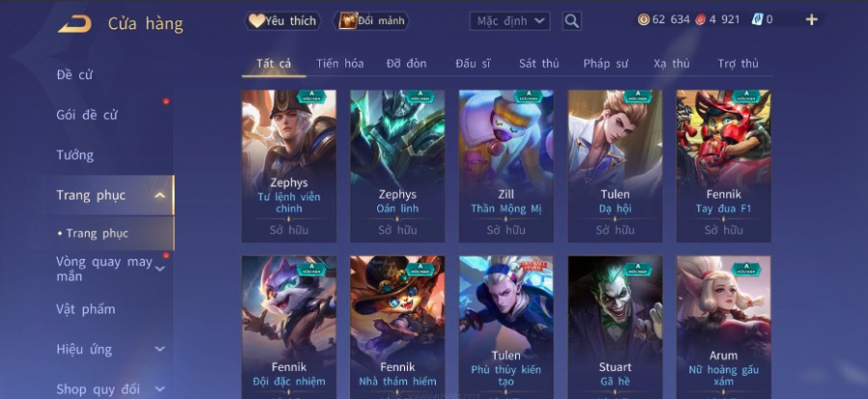This screenshot has height=399, width=868.
Task: Switch to the Pháp sư tab
Action: 605,64
